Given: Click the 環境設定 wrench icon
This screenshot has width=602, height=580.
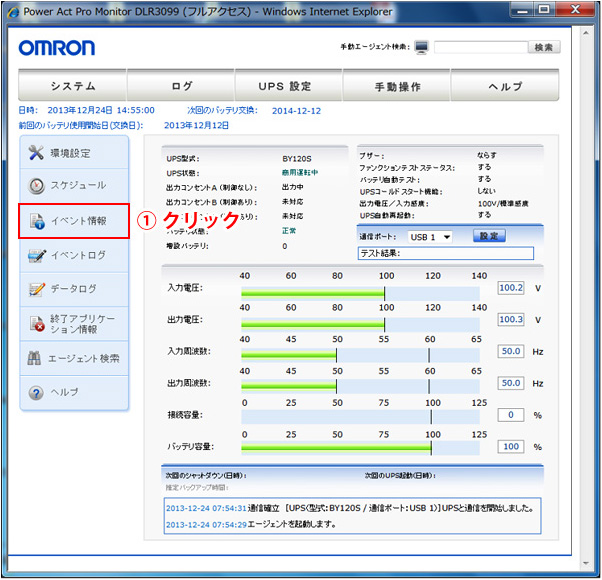Looking at the screenshot, I should tap(36, 153).
